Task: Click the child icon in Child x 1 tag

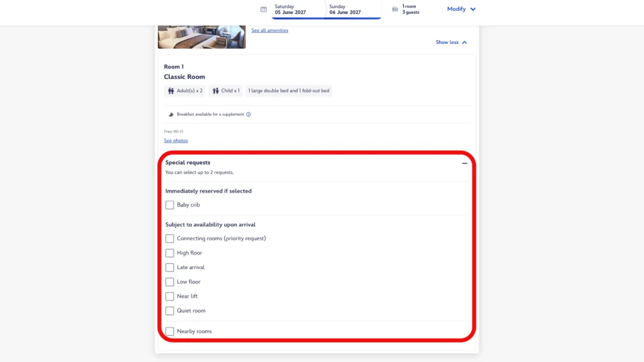Action: [x=215, y=90]
